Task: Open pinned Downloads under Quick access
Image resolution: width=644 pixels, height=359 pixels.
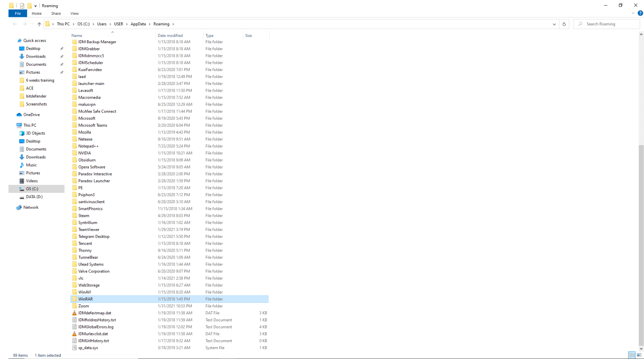Action: pyautogui.click(x=36, y=57)
